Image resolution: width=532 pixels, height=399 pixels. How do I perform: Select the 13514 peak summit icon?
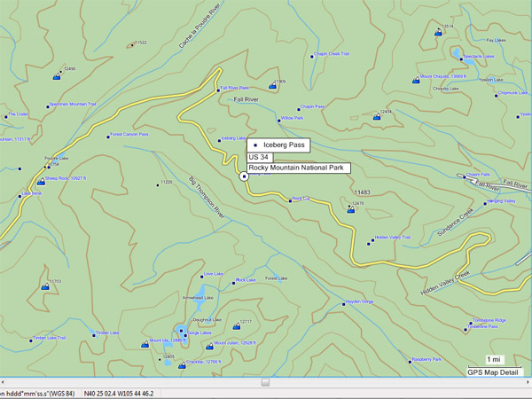(x=438, y=33)
